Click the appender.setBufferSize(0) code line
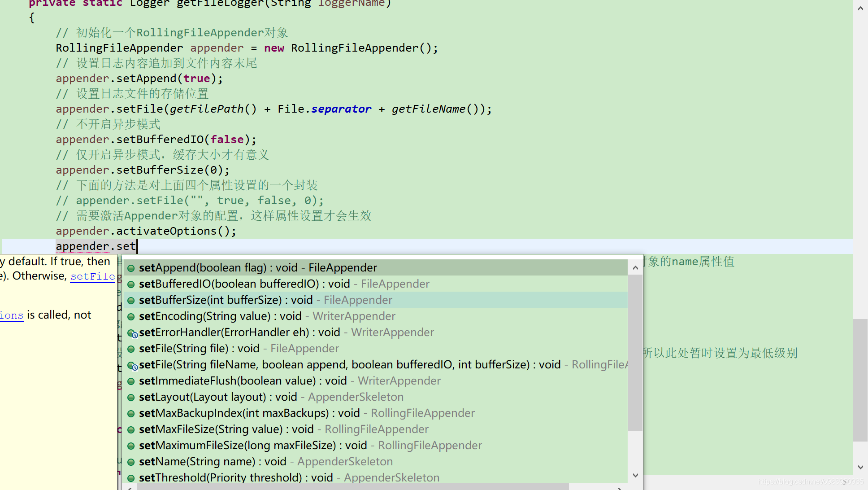The image size is (868, 490). point(143,170)
